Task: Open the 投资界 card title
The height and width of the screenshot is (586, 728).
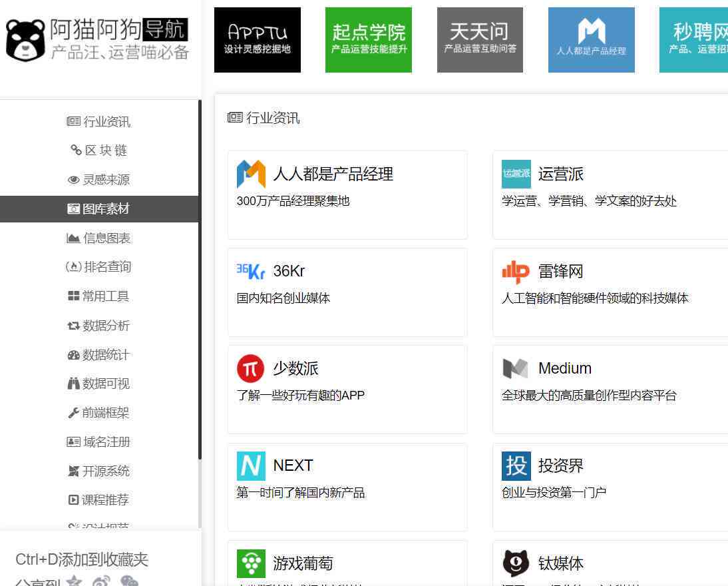Action: (x=561, y=465)
